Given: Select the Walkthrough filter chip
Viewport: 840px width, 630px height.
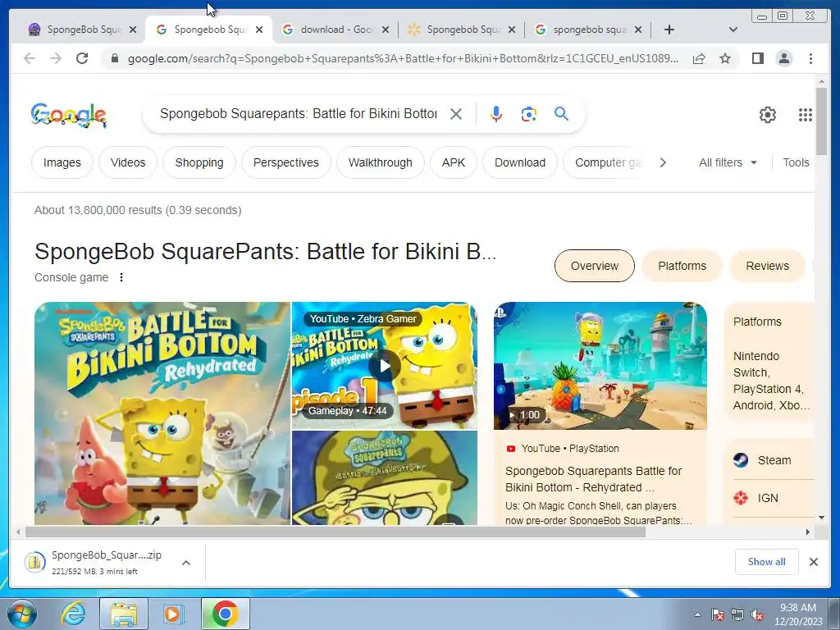Looking at the screenshot, I should click(381, 162).
